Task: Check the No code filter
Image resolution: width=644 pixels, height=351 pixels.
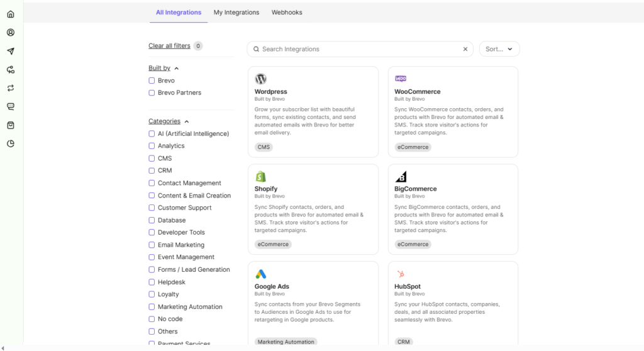Action: 152,319
